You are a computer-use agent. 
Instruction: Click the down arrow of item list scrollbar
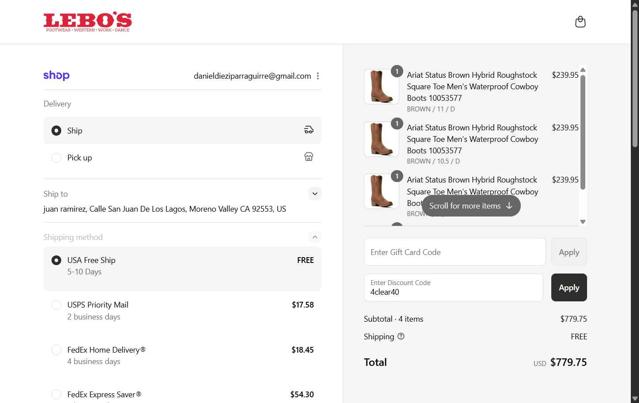[x=583, y=222]
